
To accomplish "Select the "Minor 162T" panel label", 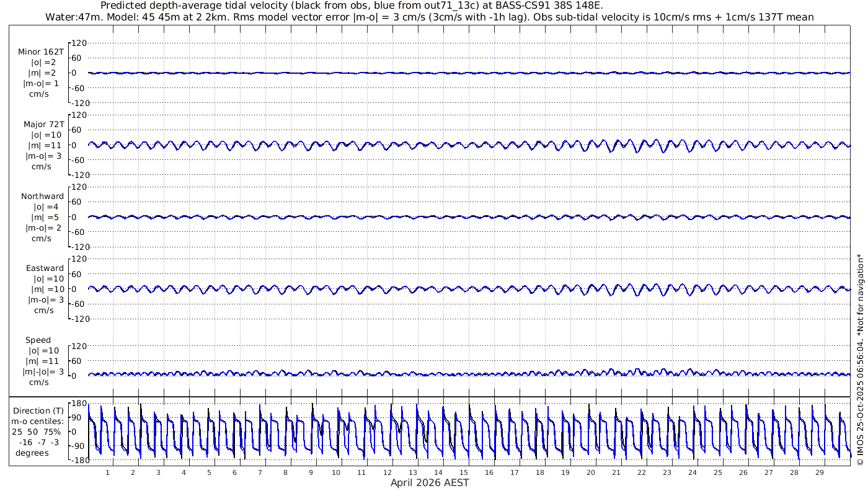I will coord(41,52).
